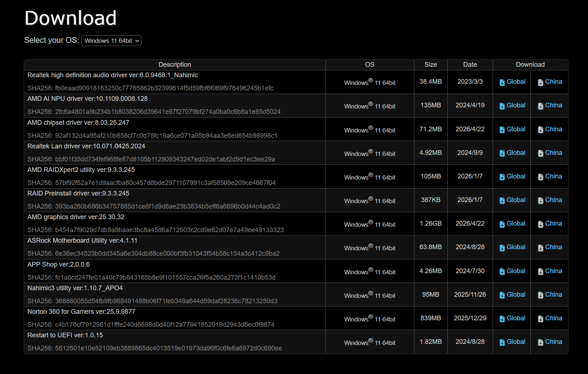Click China download icon for APP Shop

pos(541,271)
